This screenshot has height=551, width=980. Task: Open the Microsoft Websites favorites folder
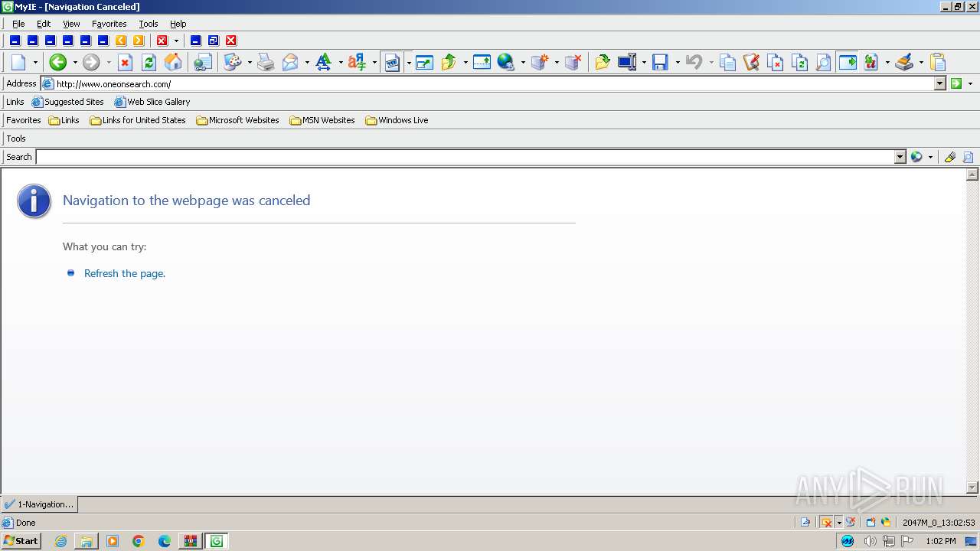237,120
